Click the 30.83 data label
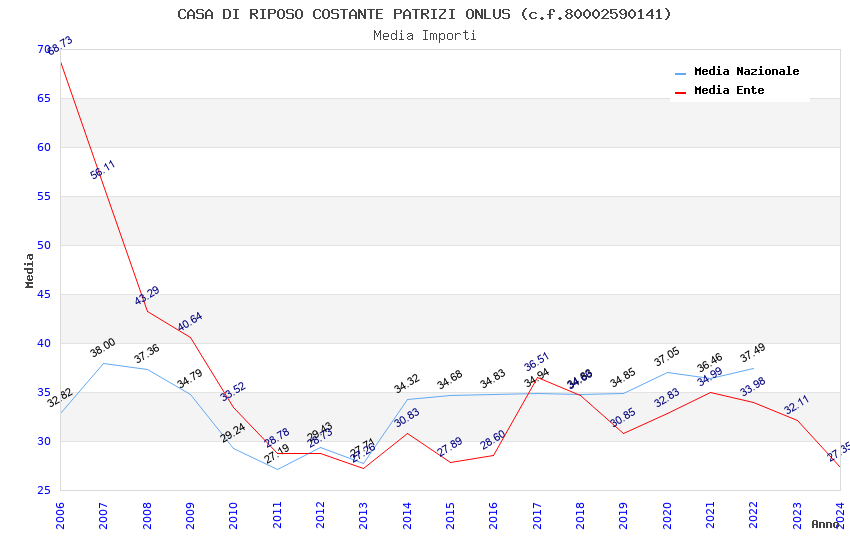 pyautogui.click(x=407, y=418)
